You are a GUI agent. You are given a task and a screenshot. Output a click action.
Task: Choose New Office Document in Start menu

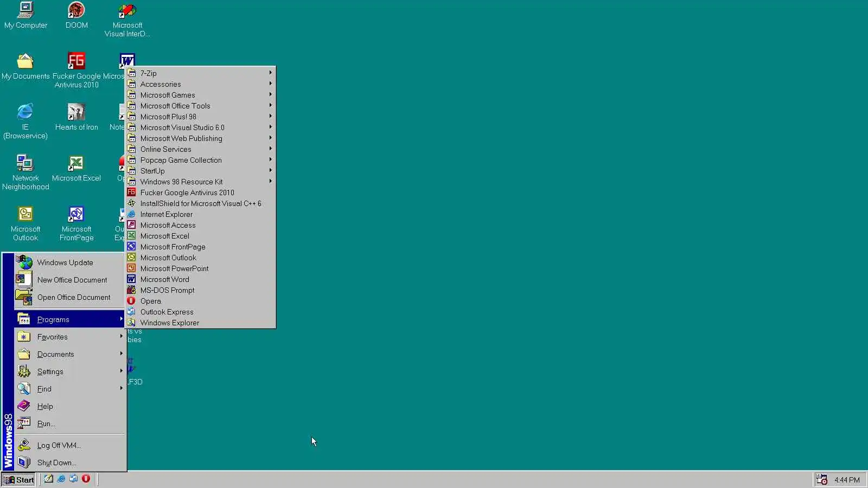point(70,280)
